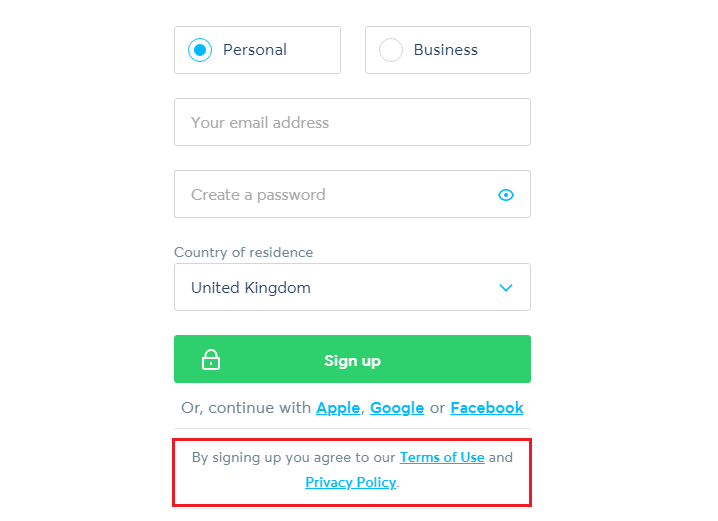Focus the Your email address field

click(352, 122)
